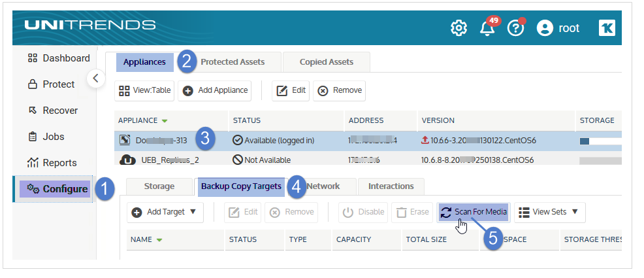The width and height of the screenshot is (644, 278).
Task: Click the storage usage bar of first appliance
Action: [600, 141]
